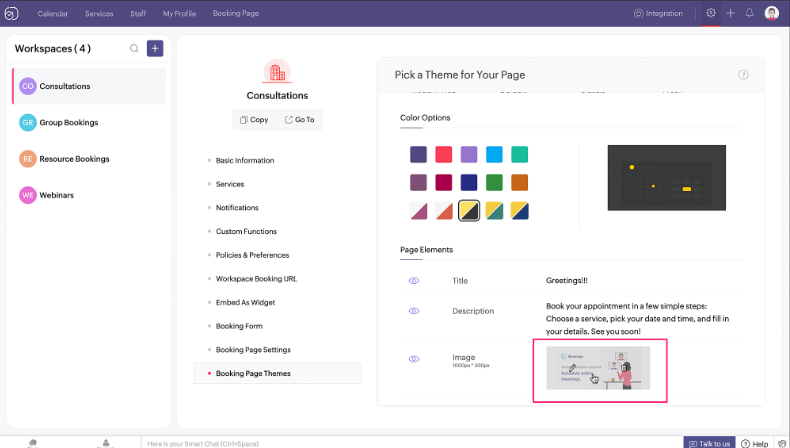Image resolution: width=790 pixels, height=448 pixels.
Task: Click the settings gear icon in top bar
Action: coord(711,13)
